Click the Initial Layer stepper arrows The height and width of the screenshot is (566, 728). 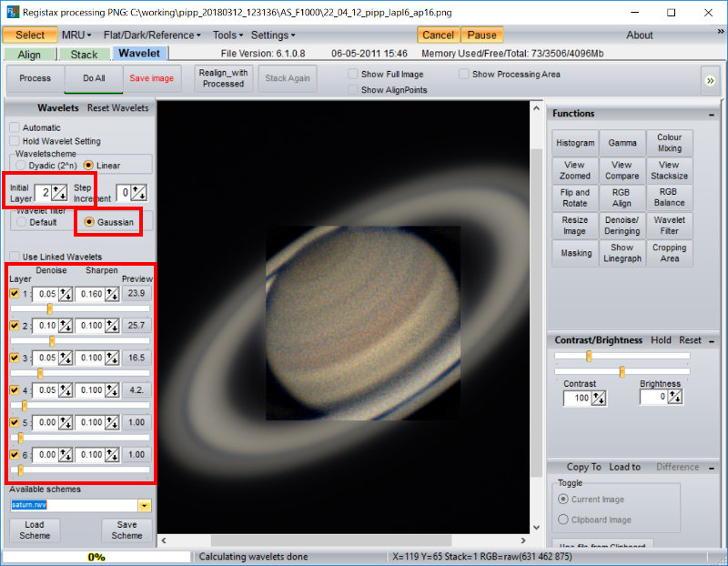[58, 191]
